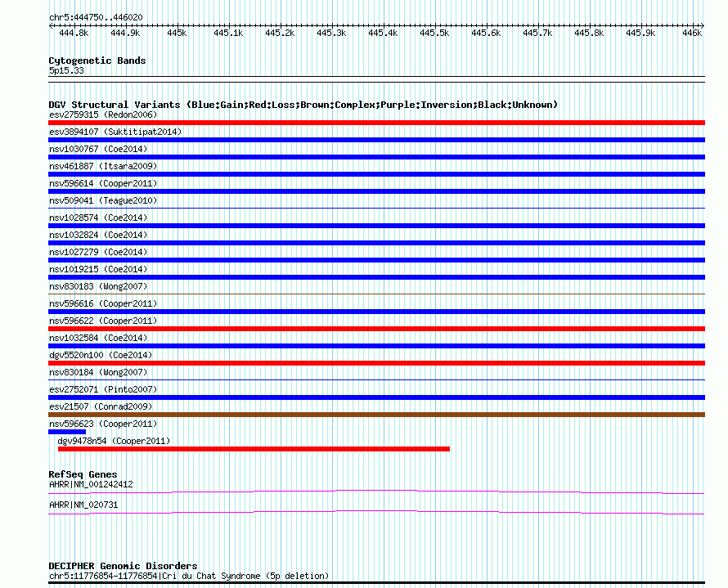Click the blue bar under nsv1019215 (Coe2014)
Screen dimensions: 728x588
click(x=376, y=277)
